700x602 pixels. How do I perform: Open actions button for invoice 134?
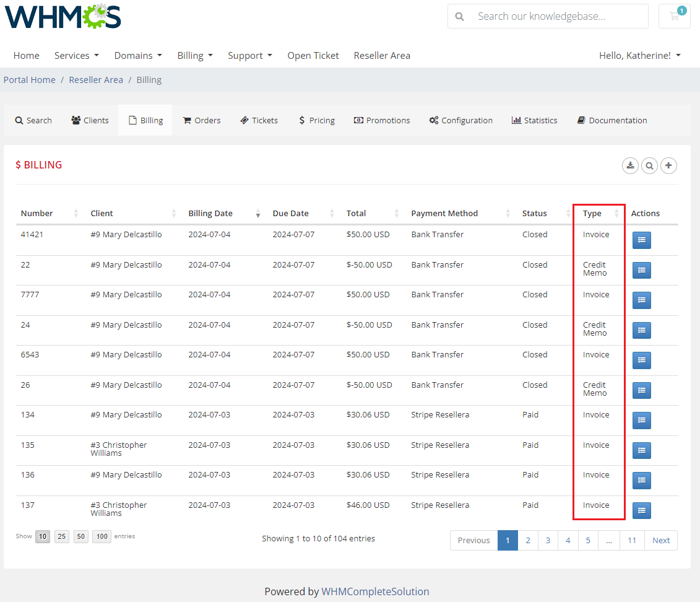(x=642, y=421)
